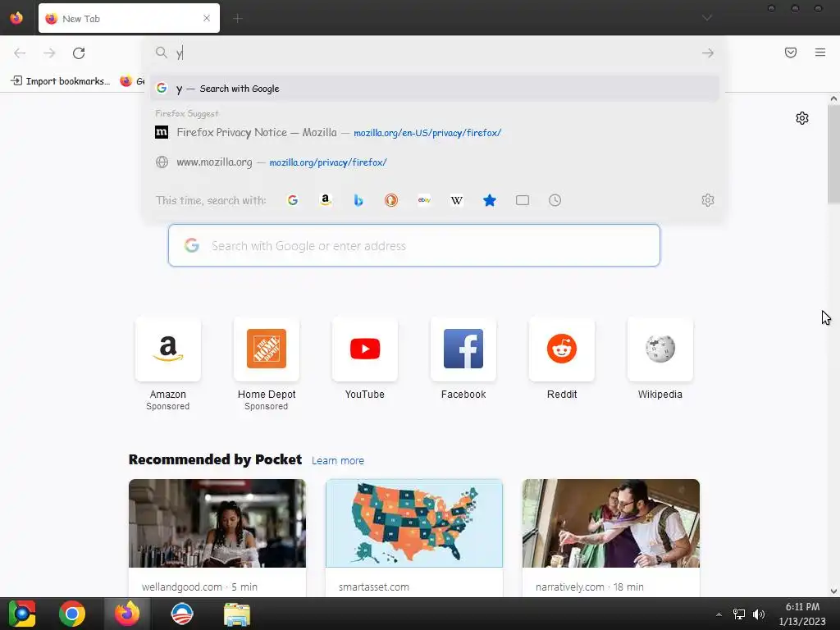The image size is (840, 630).
Task: Click the Pocket Learn more link
Action: click(x=337, y=461)
